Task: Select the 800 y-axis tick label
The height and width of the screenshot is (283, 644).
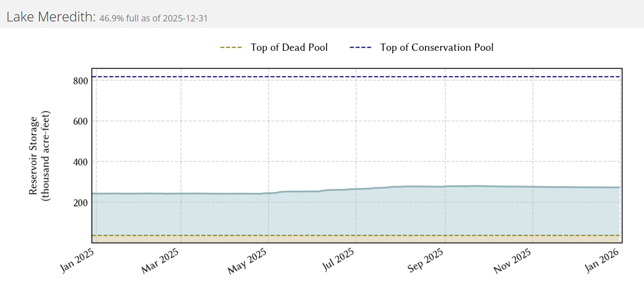Action: coord(80,81)
